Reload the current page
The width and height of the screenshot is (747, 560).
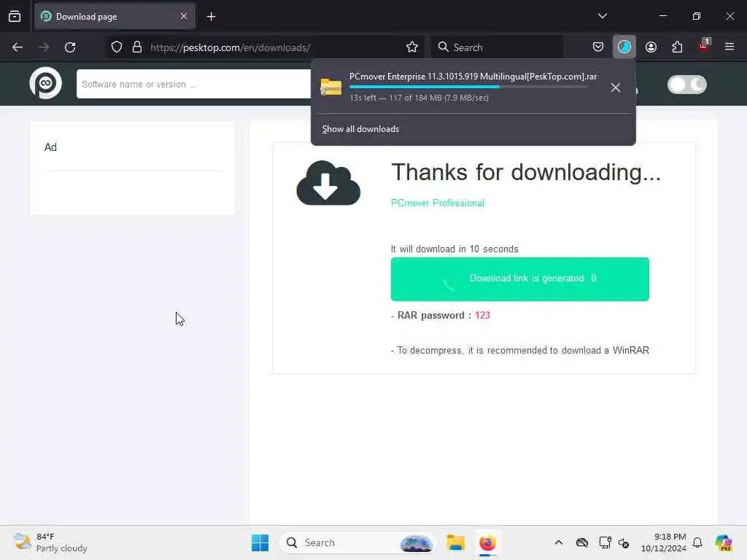tap(70, 47)
